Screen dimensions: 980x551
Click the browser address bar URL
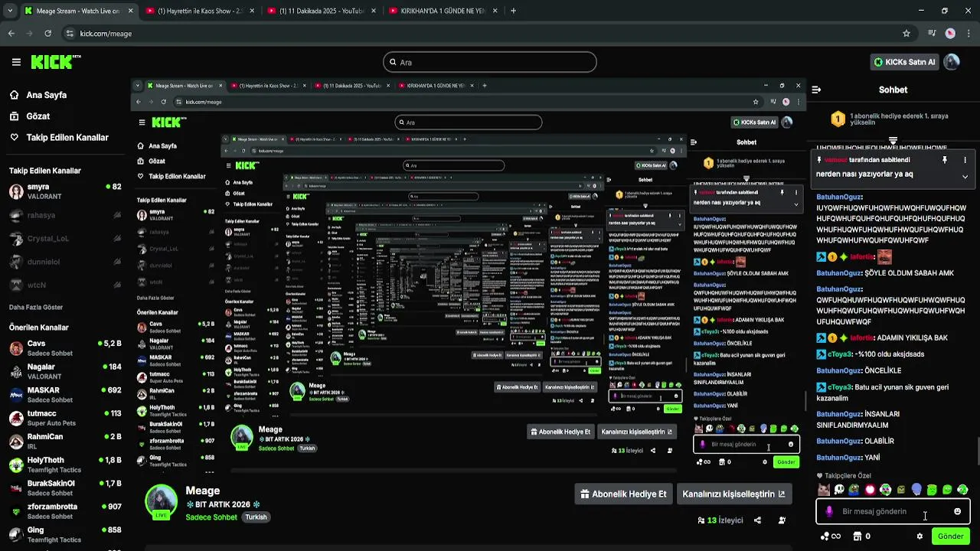(106, 34)
